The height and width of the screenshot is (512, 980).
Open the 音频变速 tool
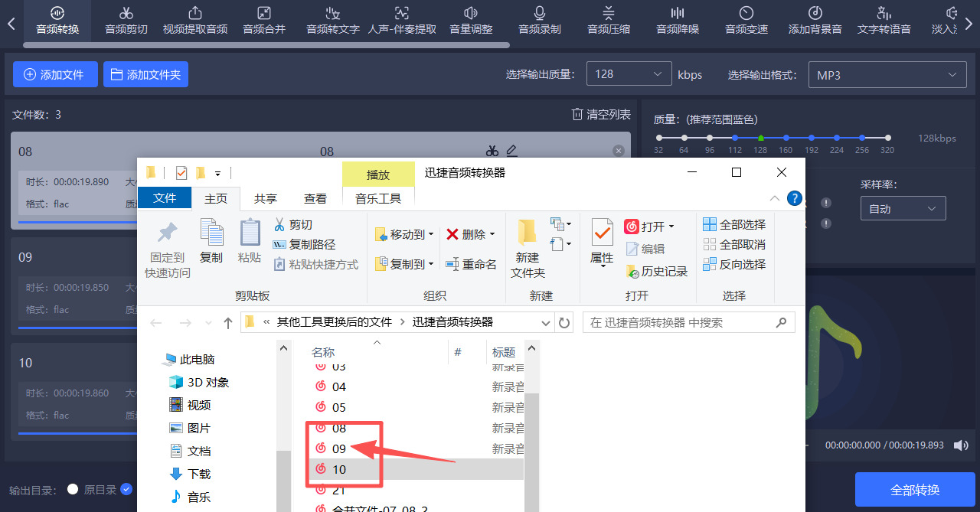pos(746,21)
